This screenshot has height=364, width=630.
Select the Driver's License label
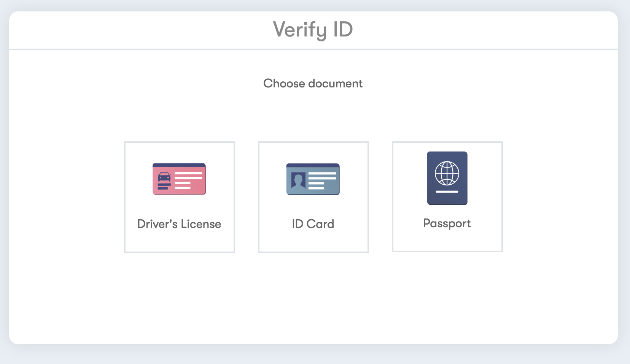[179, 224]
